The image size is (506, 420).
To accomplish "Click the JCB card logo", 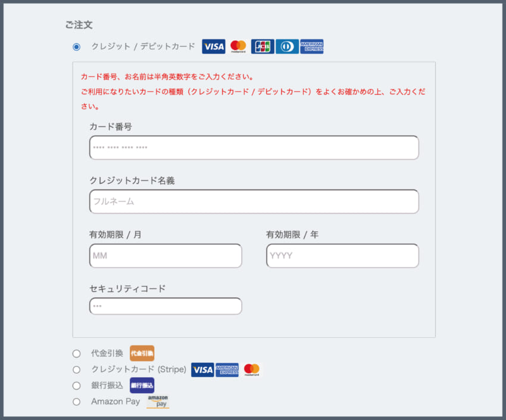I will [x=263, y=46].
